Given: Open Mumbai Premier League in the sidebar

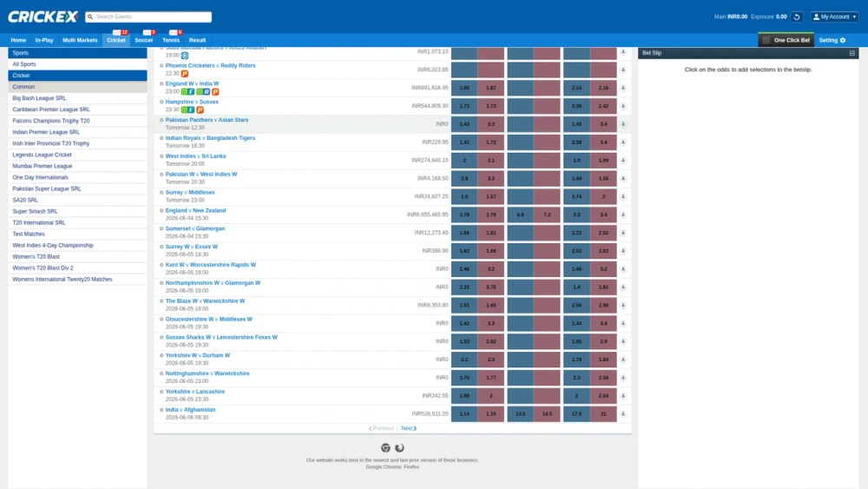Looking at the screenshot, I should click(77, 166).
